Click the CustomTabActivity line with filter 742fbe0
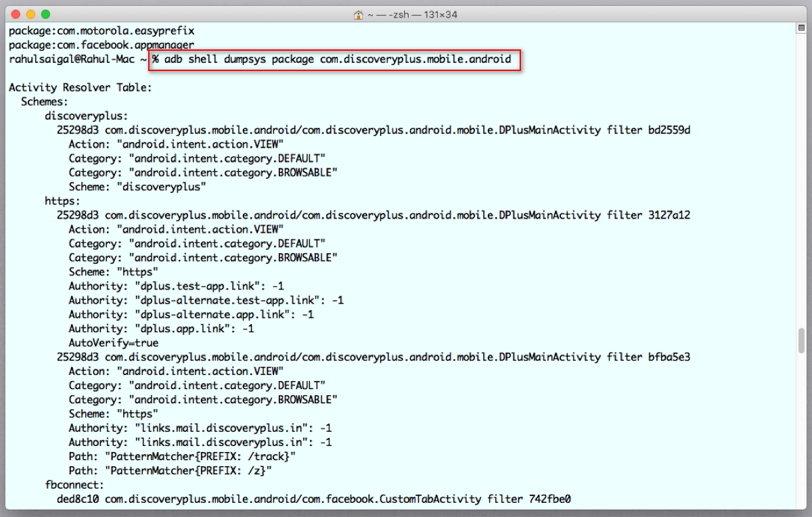Viewport: 812px width, 517px height. point(314,499)
